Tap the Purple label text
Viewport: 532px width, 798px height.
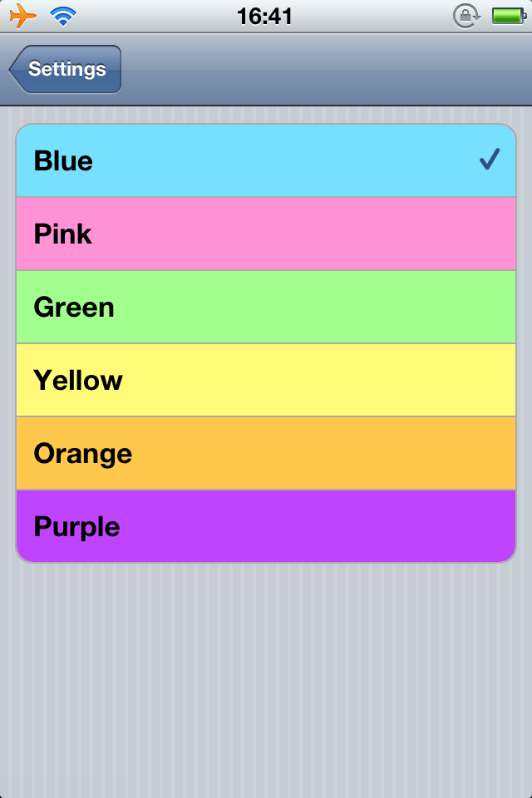click(x=76, y=527)
